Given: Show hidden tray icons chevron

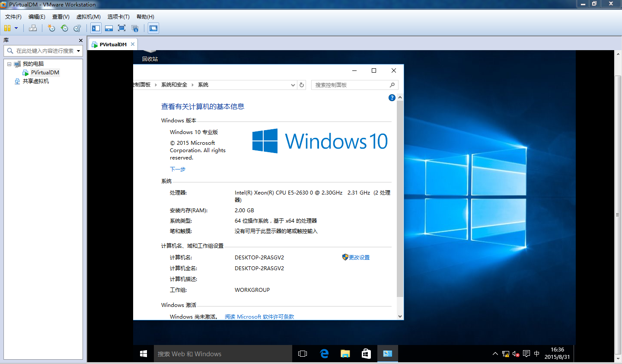Looking at the screenshot, I should point(495,354).
